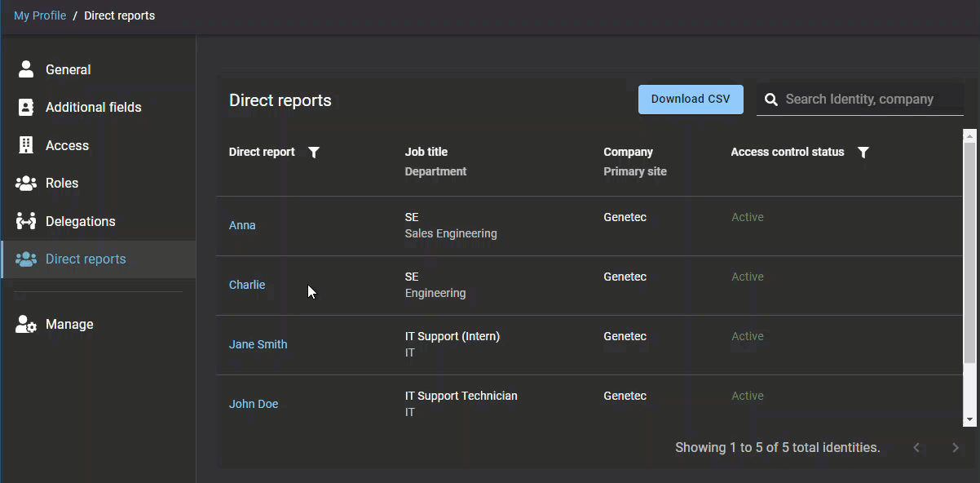Open the Direct report column filter
Screen dimensions: 980x483
314,153
